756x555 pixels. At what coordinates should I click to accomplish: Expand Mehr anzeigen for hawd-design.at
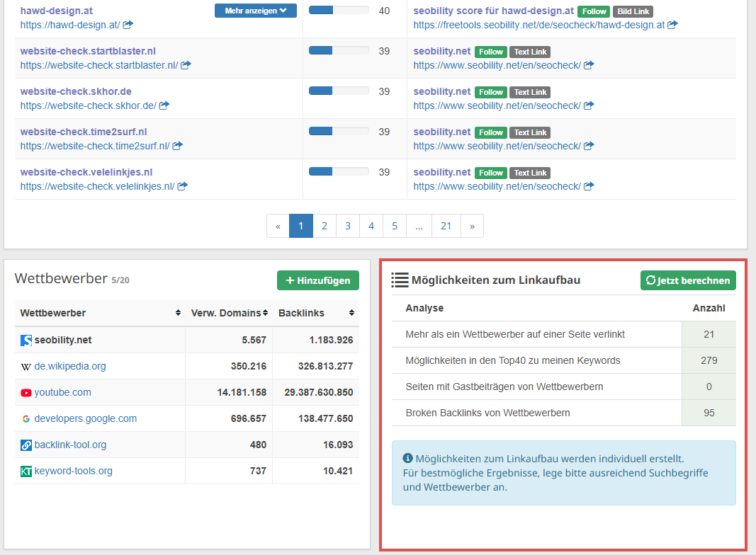coord(256,11)
